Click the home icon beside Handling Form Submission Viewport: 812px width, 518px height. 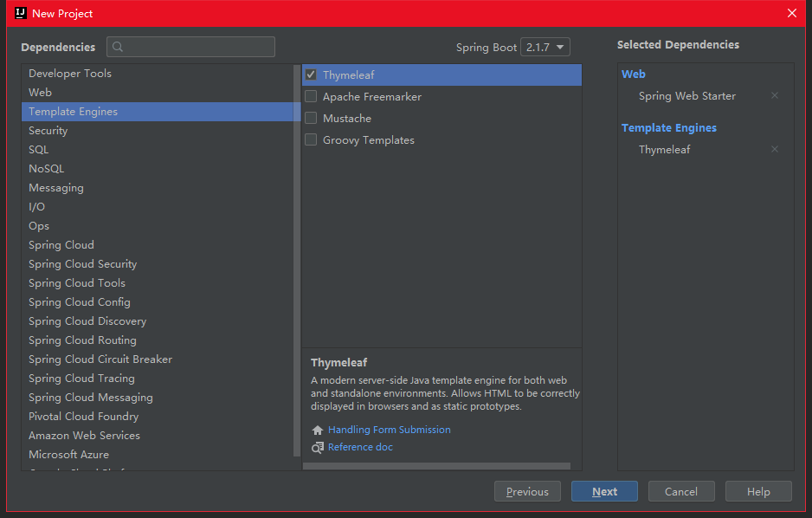pyautogui.click(x=318, y=430)
